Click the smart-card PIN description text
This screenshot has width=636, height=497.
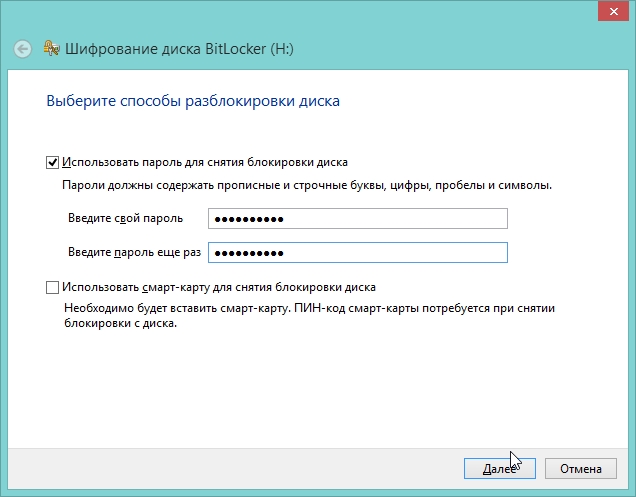tap(309, 316)
